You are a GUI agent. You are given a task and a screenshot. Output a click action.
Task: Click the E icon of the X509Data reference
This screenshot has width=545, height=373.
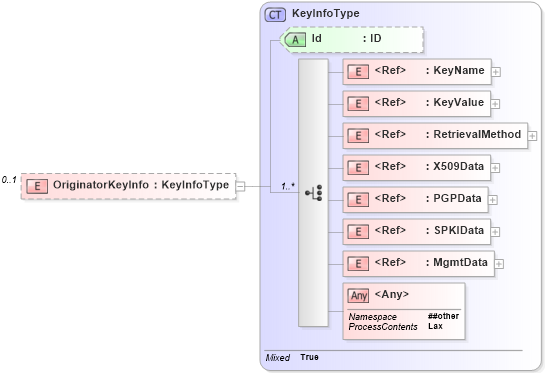[358, 168]
